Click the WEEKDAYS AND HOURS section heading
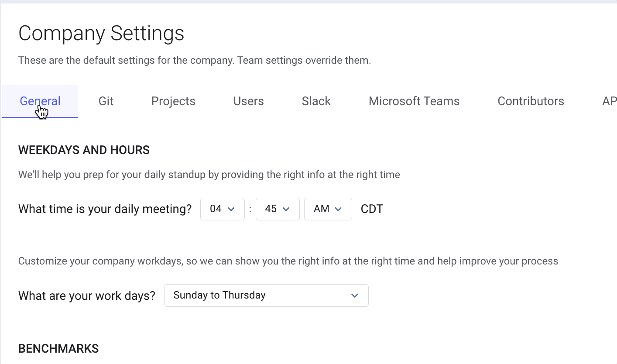617x364 pixels. click(84, 151)
